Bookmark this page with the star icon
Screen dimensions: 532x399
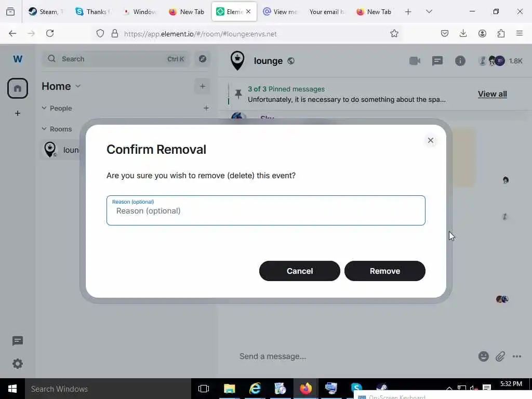point(394,33)
